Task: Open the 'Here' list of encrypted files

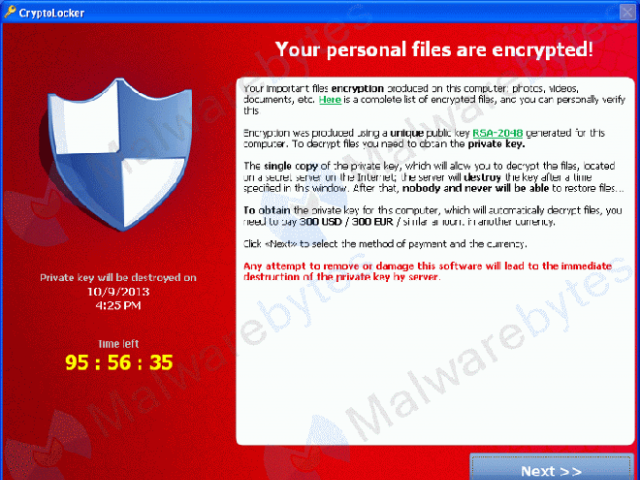Action: point(330,100)
